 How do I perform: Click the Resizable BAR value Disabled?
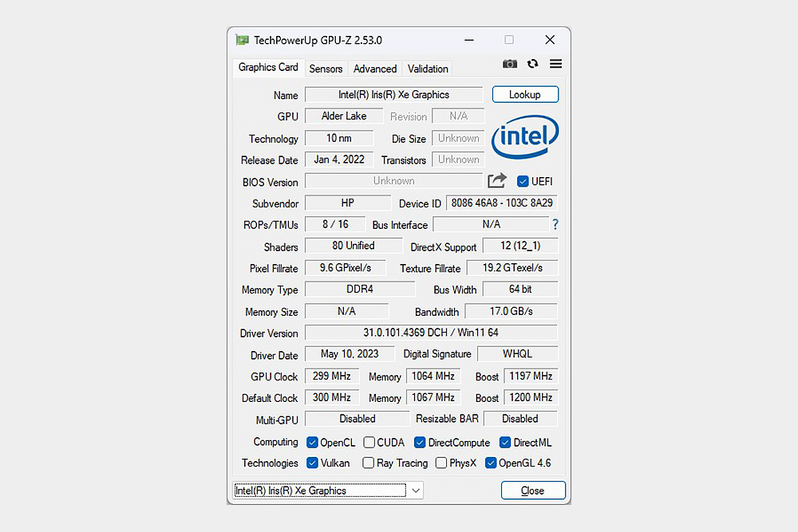[x=520, y=419]
